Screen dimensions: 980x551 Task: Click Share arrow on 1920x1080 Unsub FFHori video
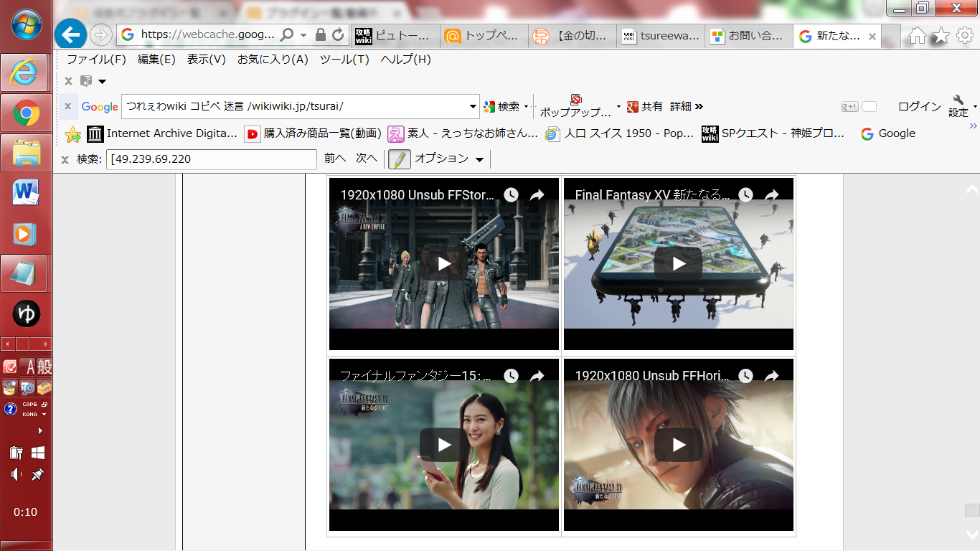[771, 375]
